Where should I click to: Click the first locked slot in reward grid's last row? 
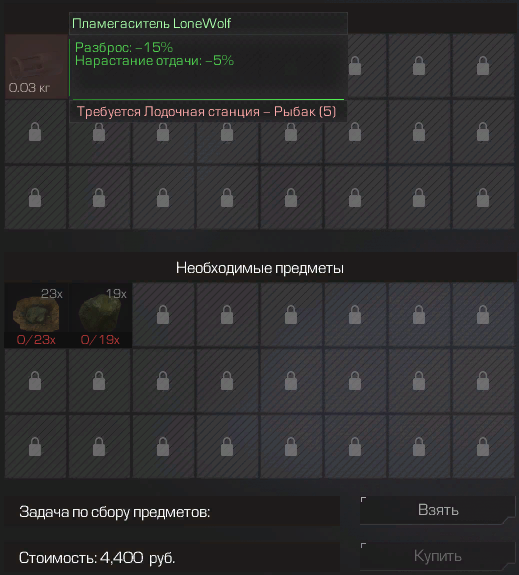tap(36, 198)
